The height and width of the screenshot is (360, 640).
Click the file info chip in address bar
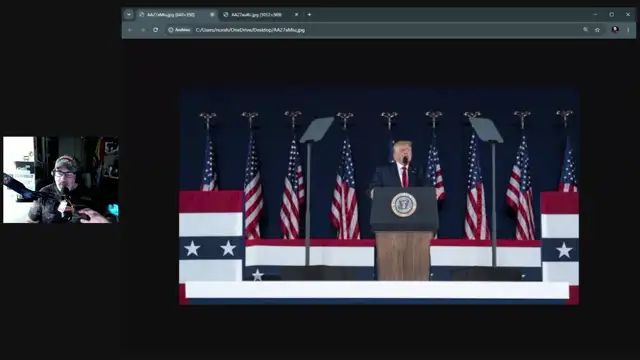pyautogui.click(x=180, y=30)
